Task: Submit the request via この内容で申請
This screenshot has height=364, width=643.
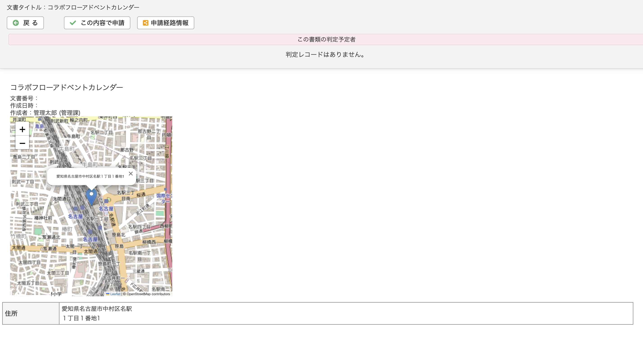Action: pyautogui.click(x=97, y=23)
